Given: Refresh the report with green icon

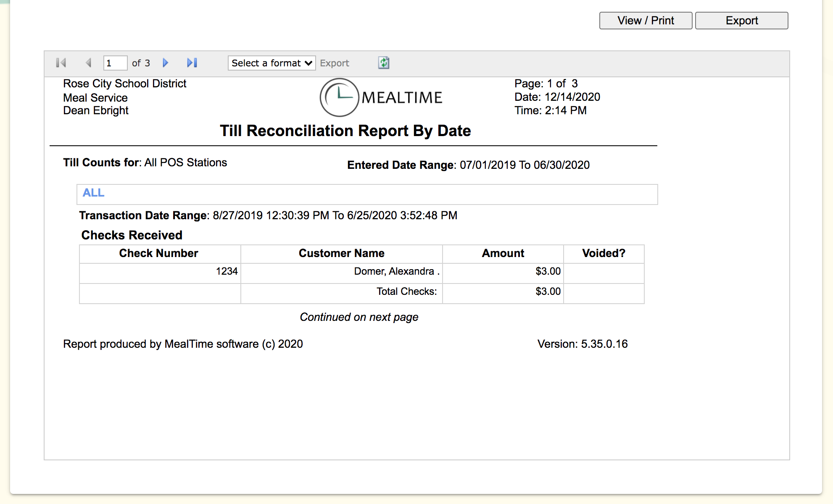Looking at the screenshot, I should coord(383,63).
